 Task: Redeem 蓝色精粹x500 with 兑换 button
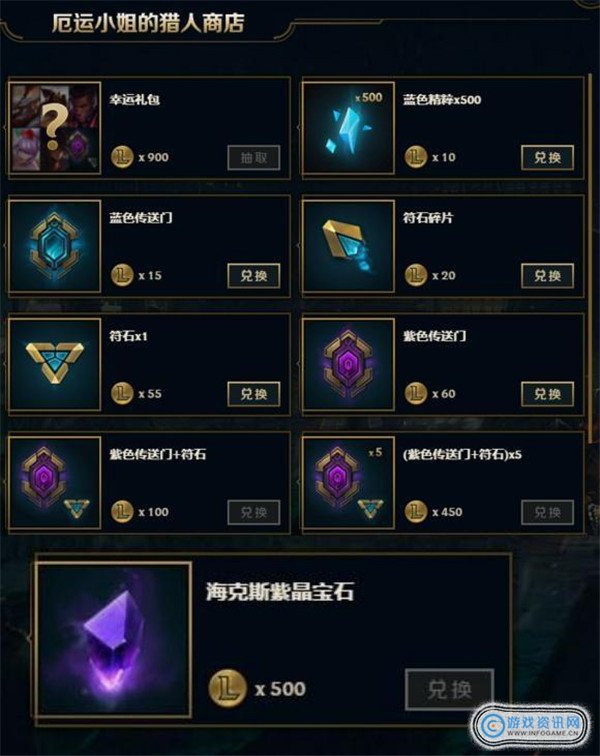pyautogui.click(x=547, y=158)
